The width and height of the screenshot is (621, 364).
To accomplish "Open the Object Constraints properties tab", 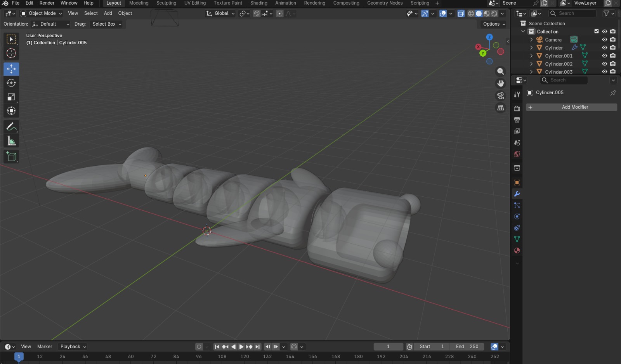I will (517, 228).
